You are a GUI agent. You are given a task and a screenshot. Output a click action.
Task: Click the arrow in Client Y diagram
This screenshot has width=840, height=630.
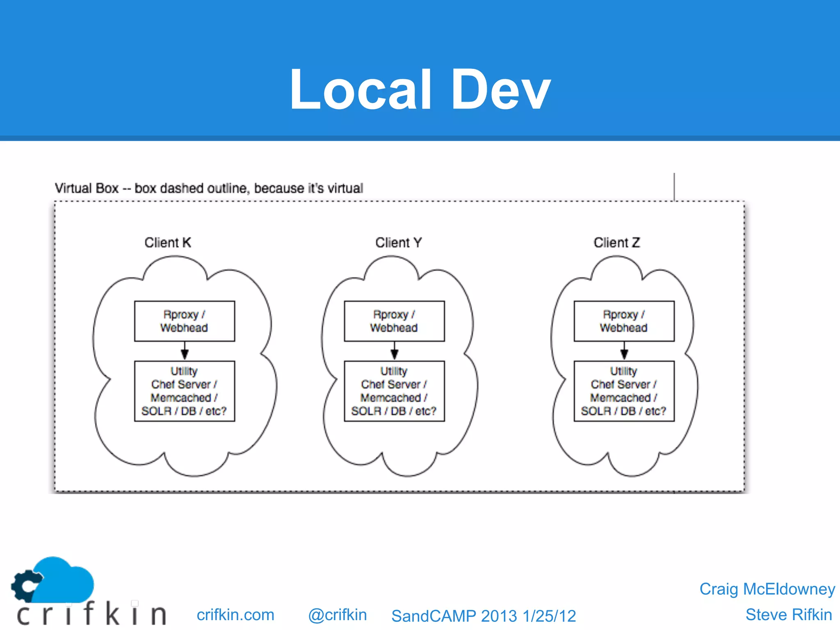395,351
